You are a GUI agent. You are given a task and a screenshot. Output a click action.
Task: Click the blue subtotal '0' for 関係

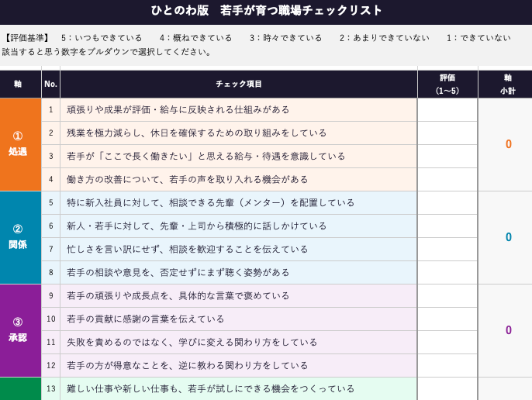pos(508,237)
